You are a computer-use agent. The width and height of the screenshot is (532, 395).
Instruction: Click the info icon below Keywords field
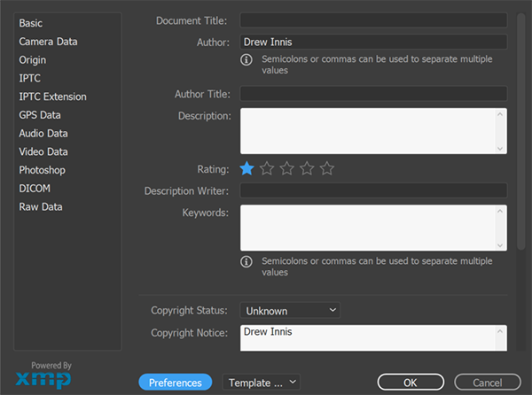246,262
